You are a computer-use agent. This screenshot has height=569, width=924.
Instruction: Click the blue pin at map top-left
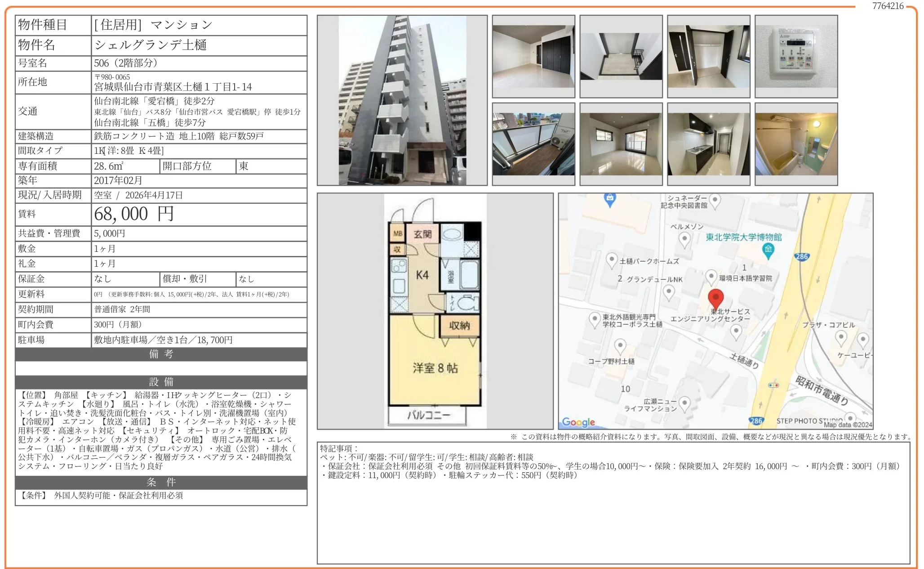click(609, 199)
